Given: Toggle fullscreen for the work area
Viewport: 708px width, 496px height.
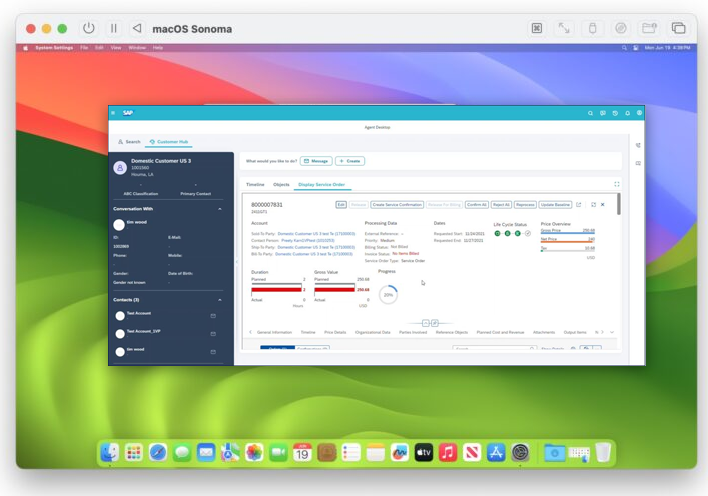Looking at the screenshot, I should [x=617, y=184].
